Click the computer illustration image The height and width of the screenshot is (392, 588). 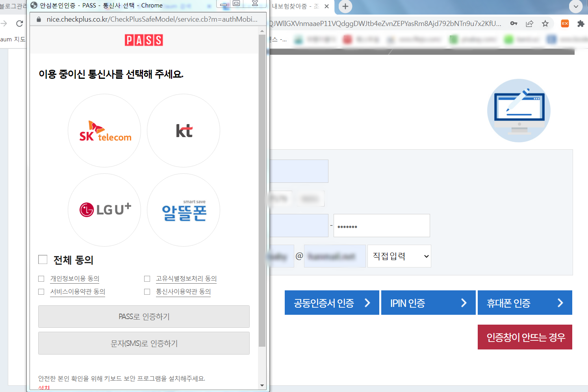(519, 110)
